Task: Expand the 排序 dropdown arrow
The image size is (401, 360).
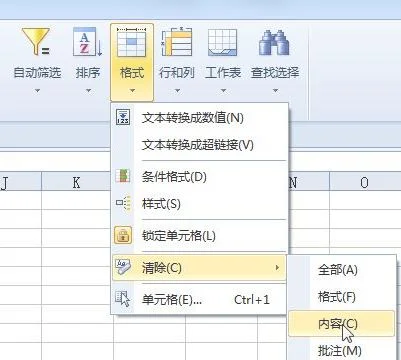Action: (x=88, y=90)
